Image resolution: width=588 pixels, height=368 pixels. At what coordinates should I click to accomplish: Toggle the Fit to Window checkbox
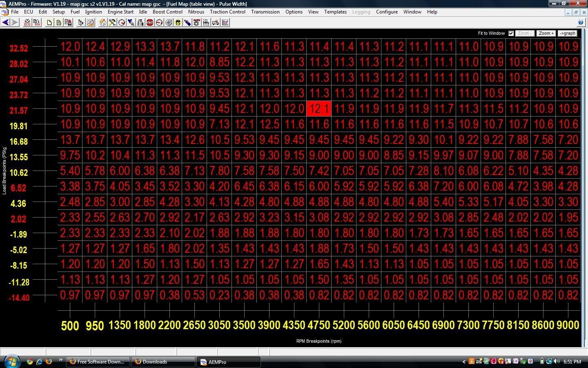pos(511,34)
